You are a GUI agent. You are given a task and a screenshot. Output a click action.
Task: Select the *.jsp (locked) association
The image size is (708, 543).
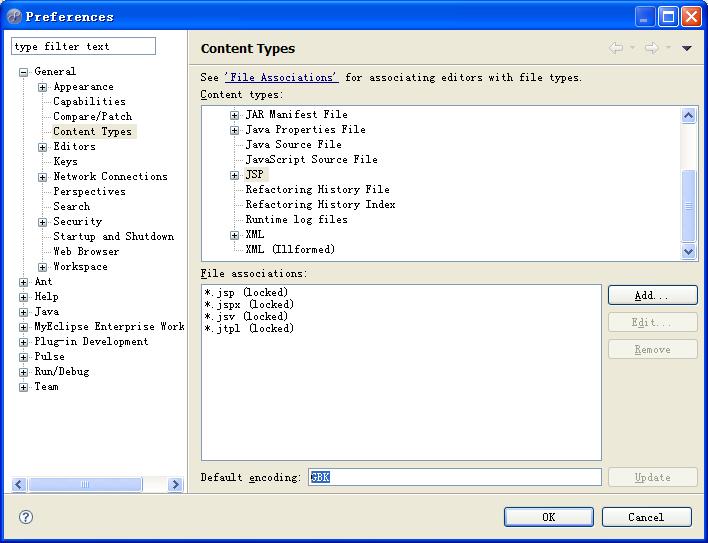[x=246, y=292]
